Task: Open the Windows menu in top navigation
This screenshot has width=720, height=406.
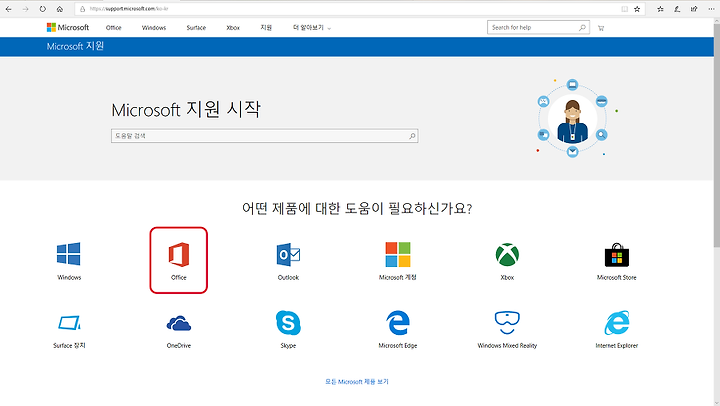Action: pyautogui.click(x=154, y=28)
